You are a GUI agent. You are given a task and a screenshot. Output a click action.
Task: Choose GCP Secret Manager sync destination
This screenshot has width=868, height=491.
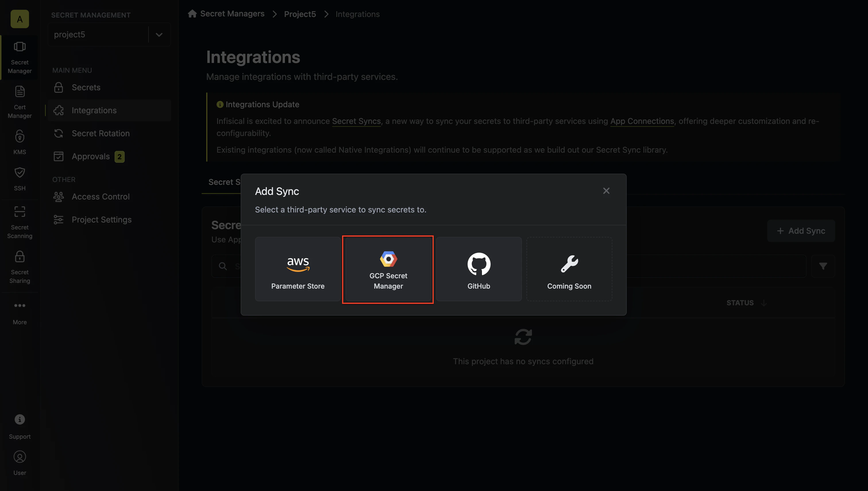click(x=388, y=269)
